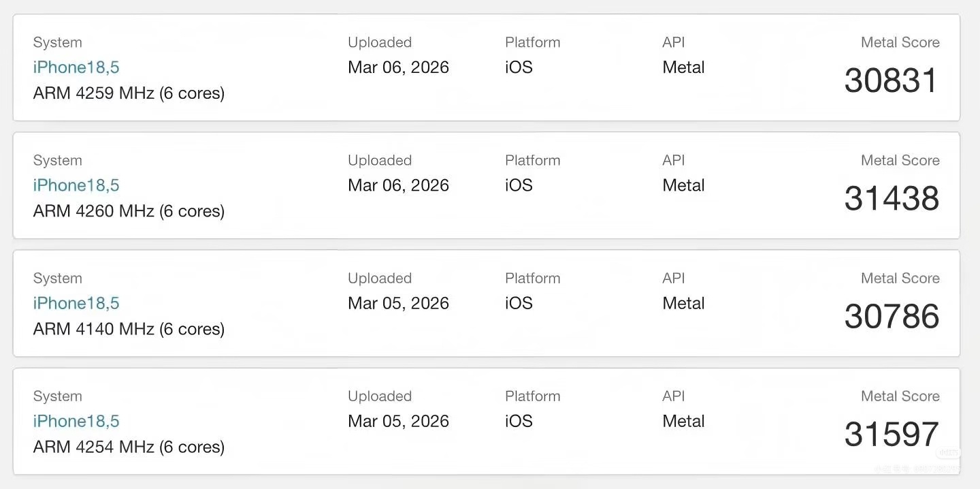Screen dimensions: 980x489
Task: Click the upload date in the 31597 result
Action: tap(398, 421)
